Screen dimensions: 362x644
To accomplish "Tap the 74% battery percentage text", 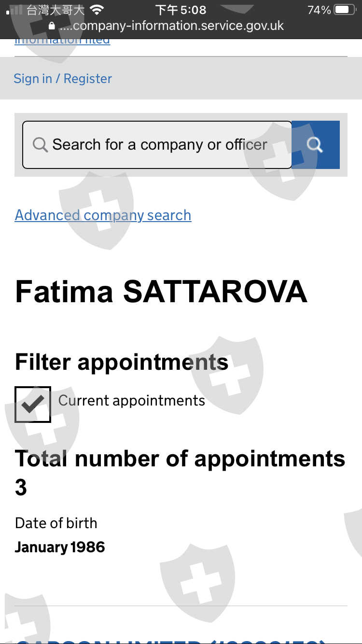I will (319, 10).
